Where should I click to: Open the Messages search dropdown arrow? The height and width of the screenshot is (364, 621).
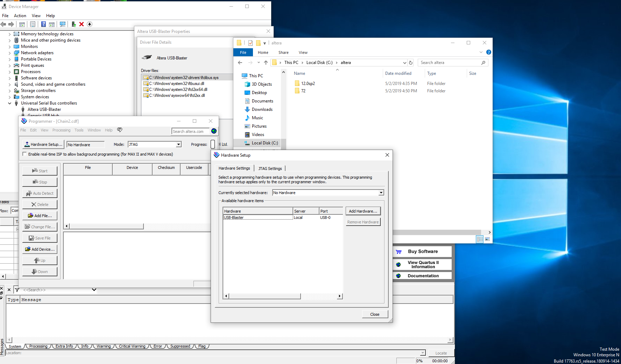point(94,290)
